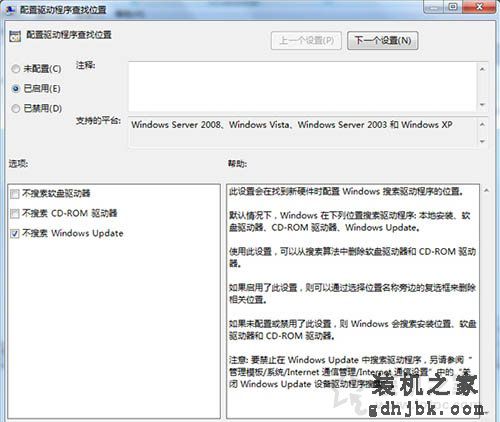This screenshot has width=500, height=422.
Task: Select the 已禁用(D) radio button
Action: pos(16,108)
